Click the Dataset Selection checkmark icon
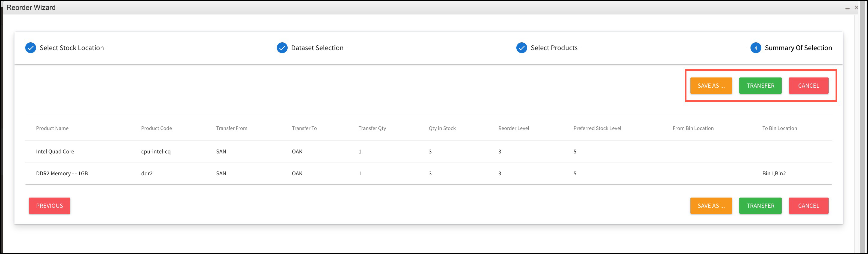868x254 pixels. coord(282,48)
